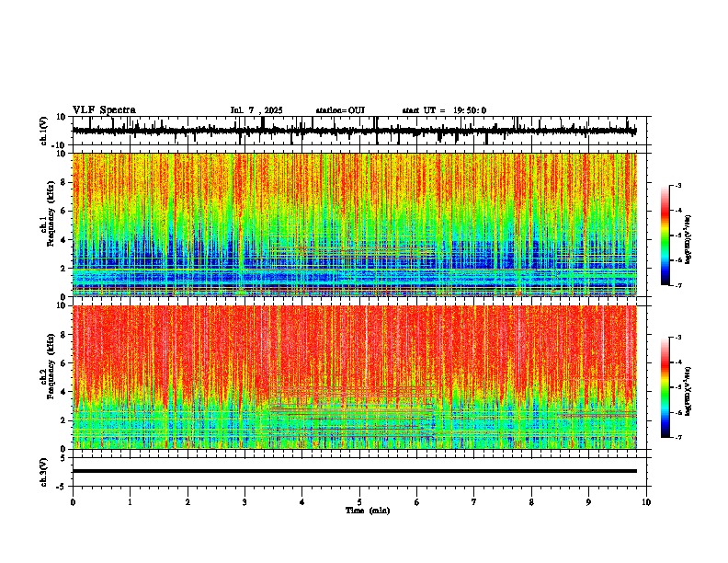
Task: Click the "Time (min)" axis title
Action: 368,511
